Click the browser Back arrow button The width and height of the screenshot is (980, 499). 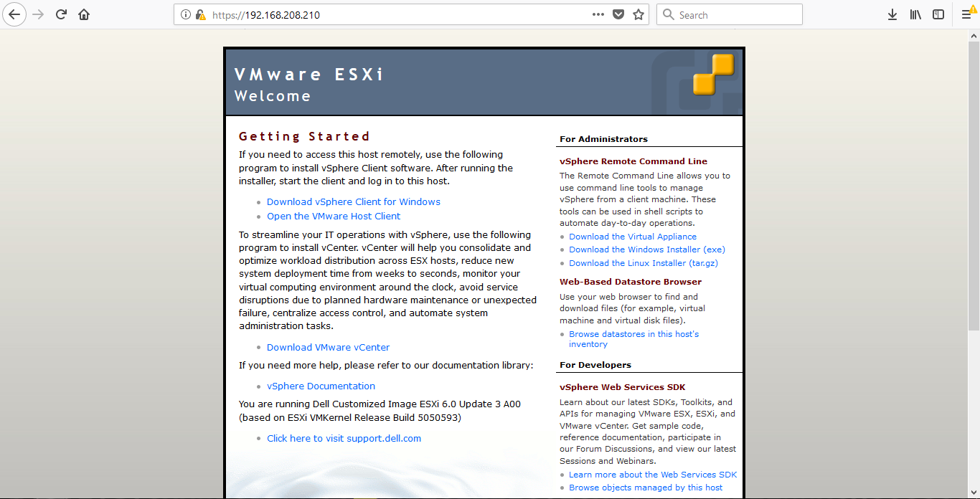click(x=14, y=14)
